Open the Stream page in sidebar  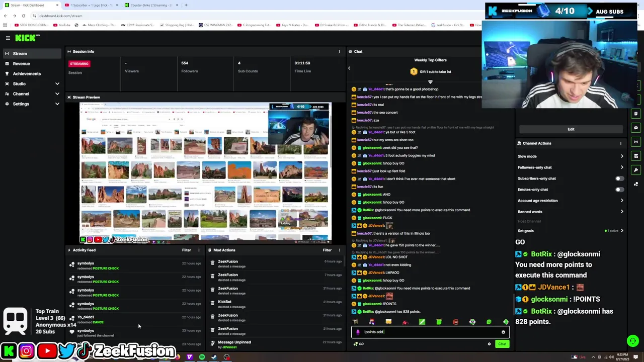click(x=31, y=53)
